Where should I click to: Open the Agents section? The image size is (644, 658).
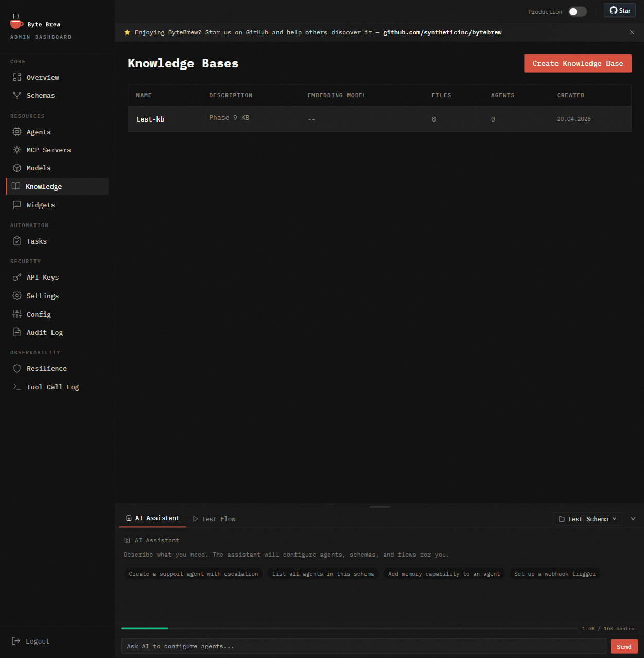(57, 132)
